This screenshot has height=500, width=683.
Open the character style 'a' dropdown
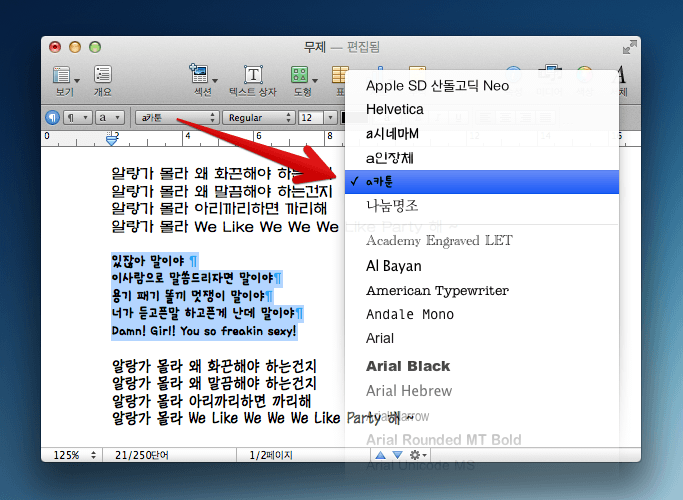[x=110, y=118]
